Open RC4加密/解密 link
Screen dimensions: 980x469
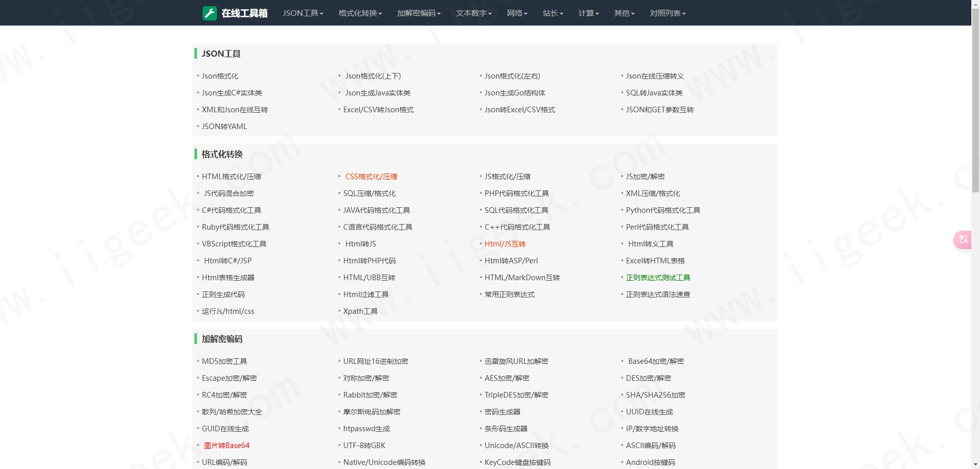tap(224, 395)
